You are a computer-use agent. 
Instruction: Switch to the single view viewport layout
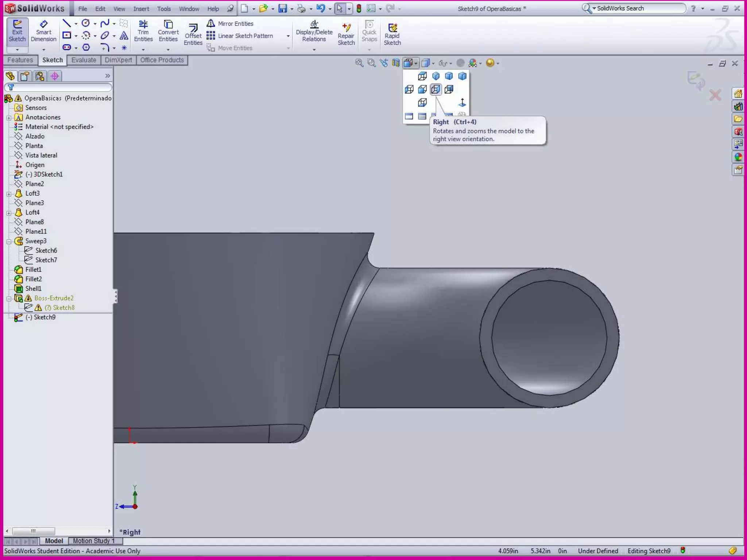point(409,116)
